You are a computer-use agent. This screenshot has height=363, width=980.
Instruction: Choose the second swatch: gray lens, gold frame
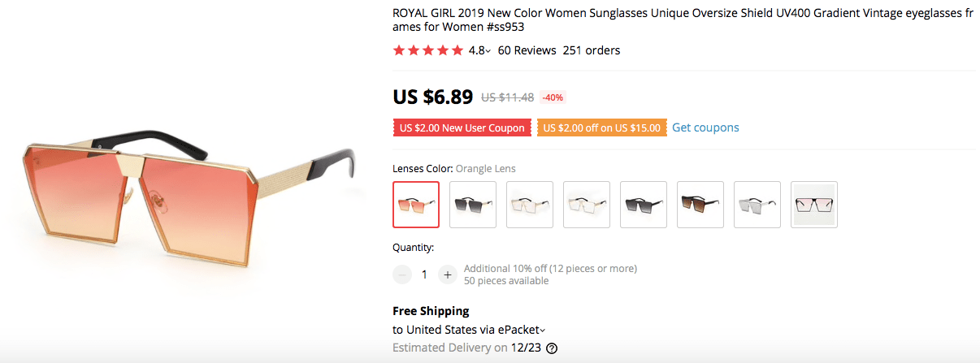[473, 205]
